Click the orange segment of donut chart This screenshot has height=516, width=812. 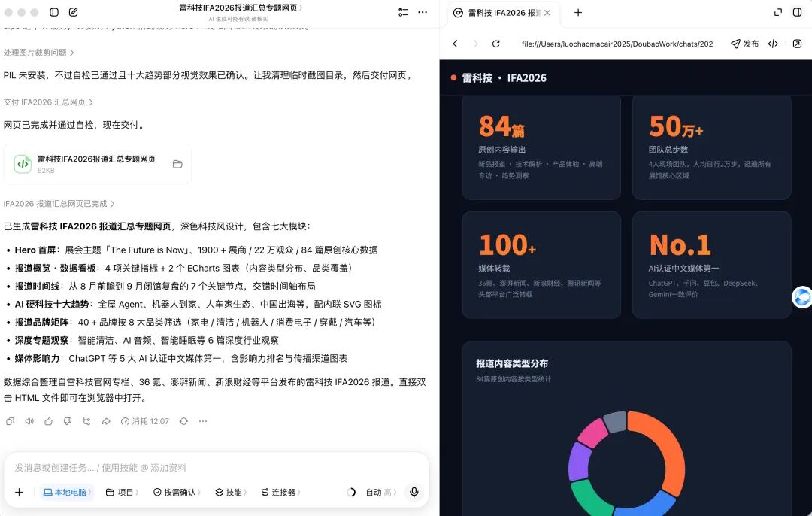668,452
